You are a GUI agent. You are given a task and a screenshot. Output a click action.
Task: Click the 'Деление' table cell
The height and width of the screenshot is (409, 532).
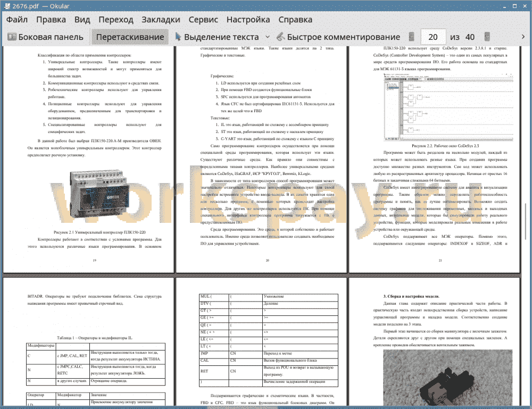[300, 304]
